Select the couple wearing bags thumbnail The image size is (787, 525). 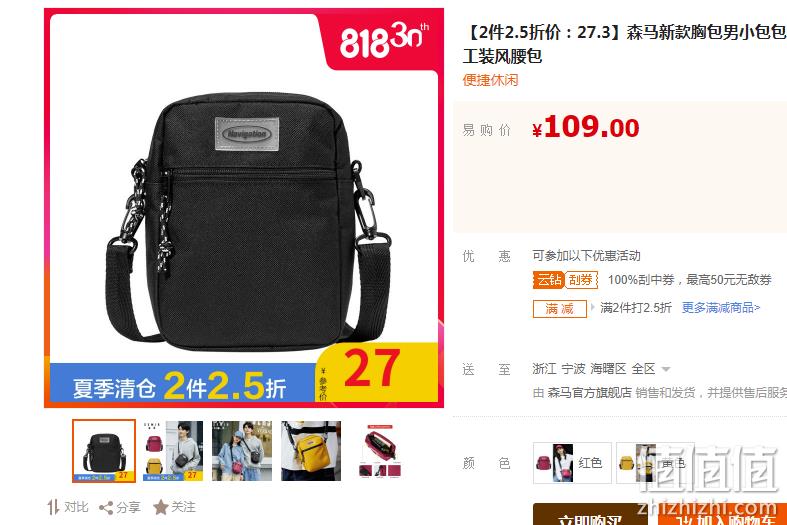(242, 451)
